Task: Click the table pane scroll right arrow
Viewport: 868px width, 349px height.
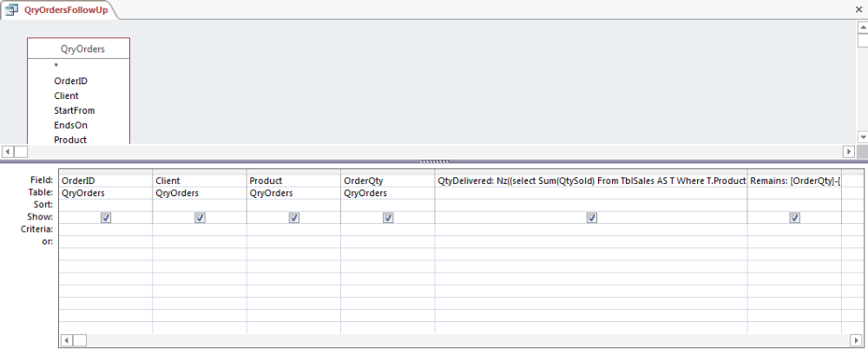Action: tap(849, 150)
